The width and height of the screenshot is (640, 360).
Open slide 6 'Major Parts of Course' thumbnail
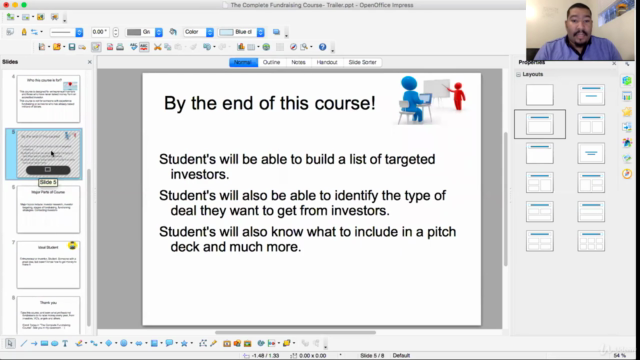pos(48,209)
